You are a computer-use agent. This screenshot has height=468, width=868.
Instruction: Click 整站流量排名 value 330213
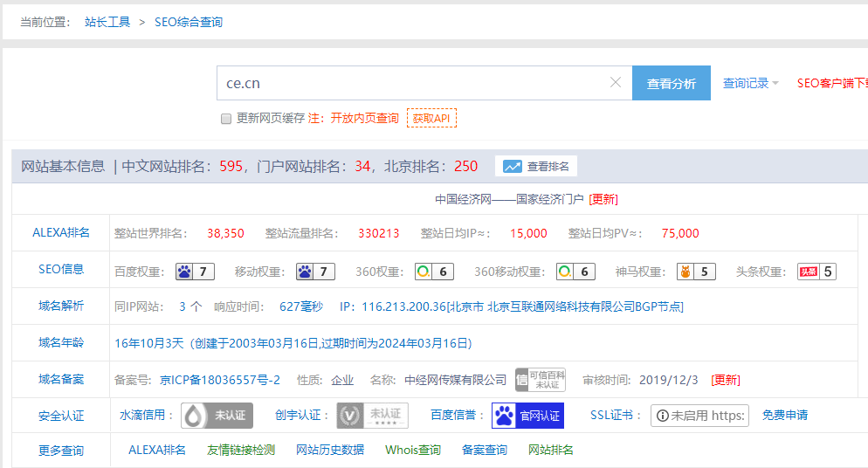379,233
